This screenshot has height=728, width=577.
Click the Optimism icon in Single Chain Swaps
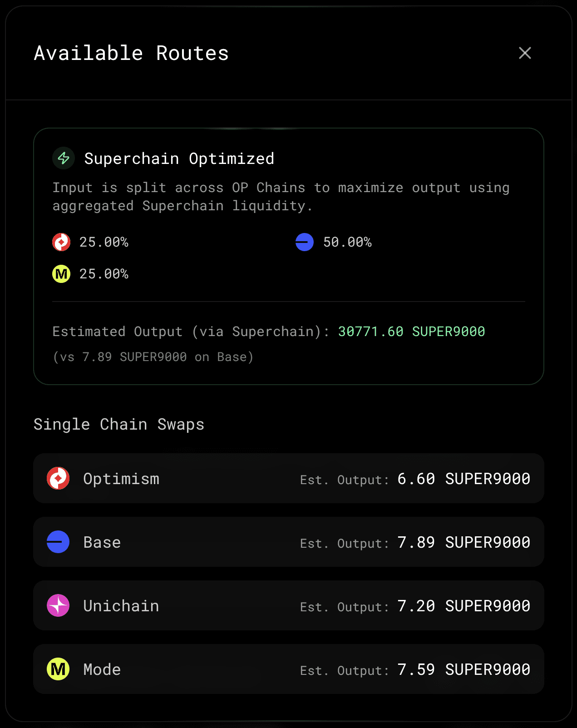tap(58, 478)
